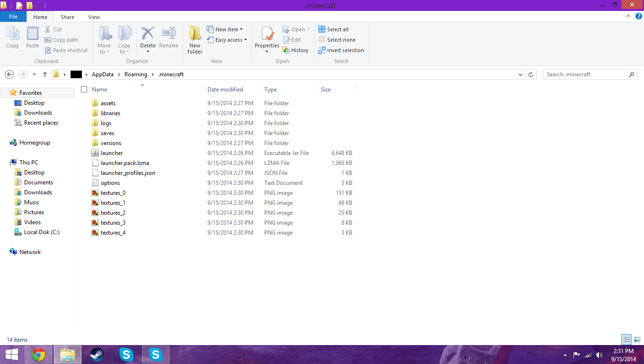
Task: Open the File menu
Action: point(13,17)
